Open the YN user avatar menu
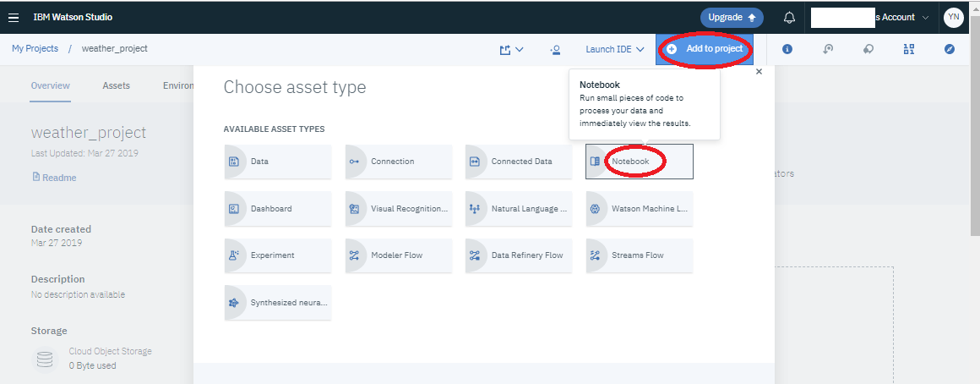The image size is (980, 384). pyautogui.click(x=953, y=18)
